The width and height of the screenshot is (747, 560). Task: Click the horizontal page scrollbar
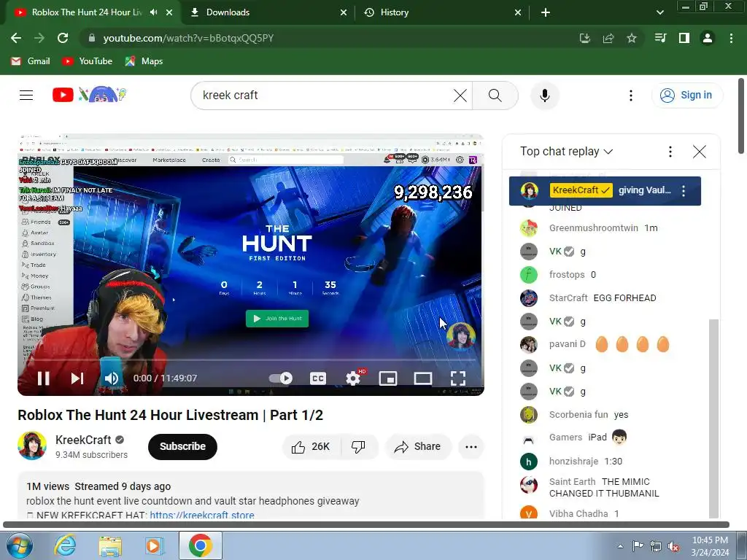(x=366, y=525)
